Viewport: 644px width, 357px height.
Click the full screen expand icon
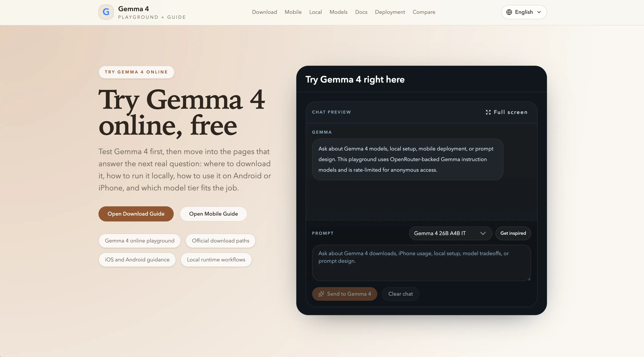click(x=488, y=112)
